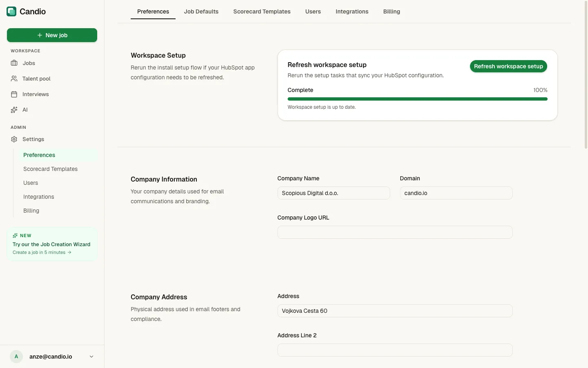
Task: Expand the anze@candio.io account menu chevron
Action: (91, 357)
